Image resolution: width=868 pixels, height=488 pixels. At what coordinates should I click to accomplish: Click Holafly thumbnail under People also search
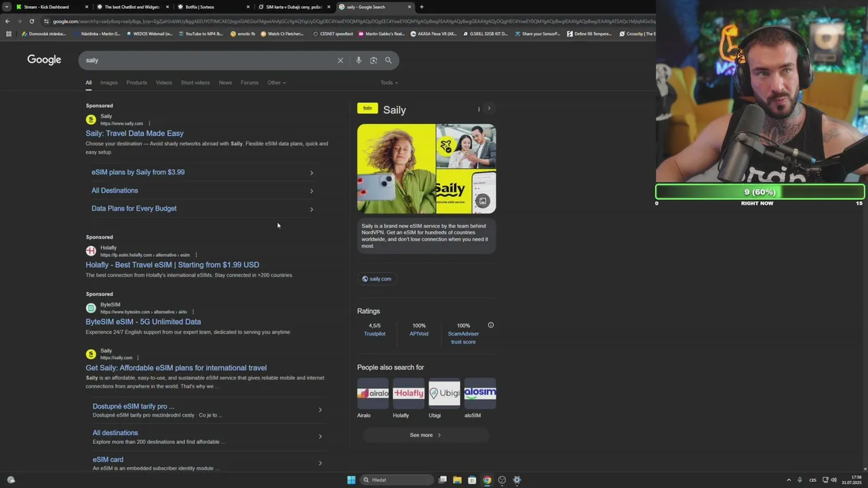coord(408,393)
